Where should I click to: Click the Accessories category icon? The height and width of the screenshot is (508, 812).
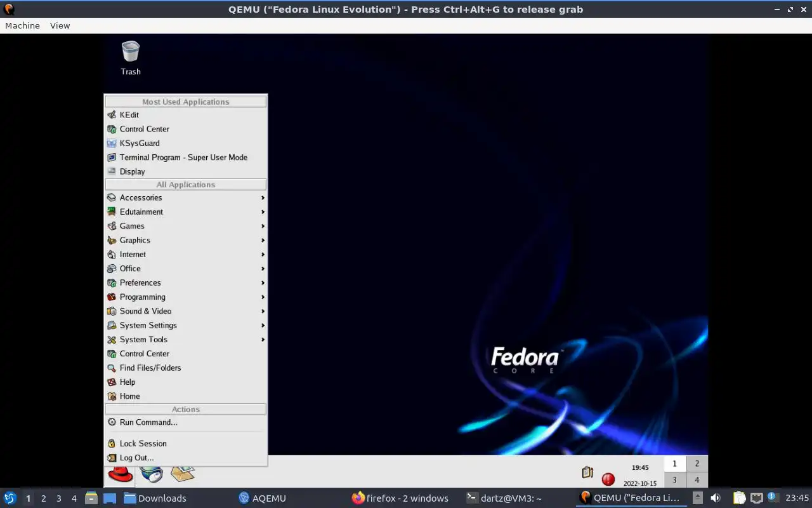[x=112, y=197]
